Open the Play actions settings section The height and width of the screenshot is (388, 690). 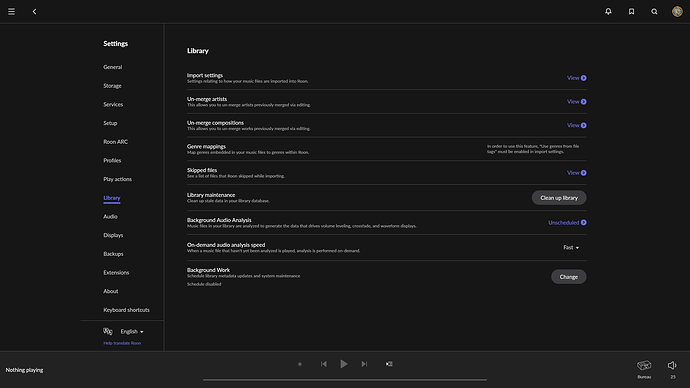pyautogui.click(x=117, y=179)
